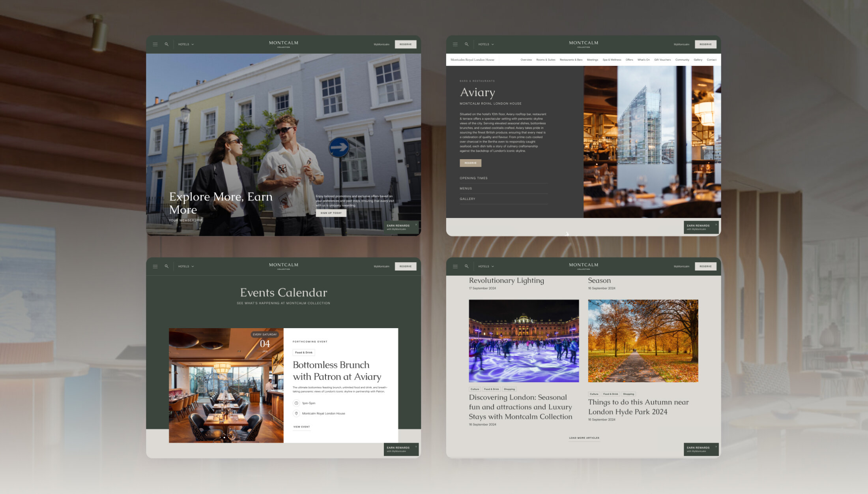
Task: Click location pin beside Montcalm Royal London House
Action: 296,413
